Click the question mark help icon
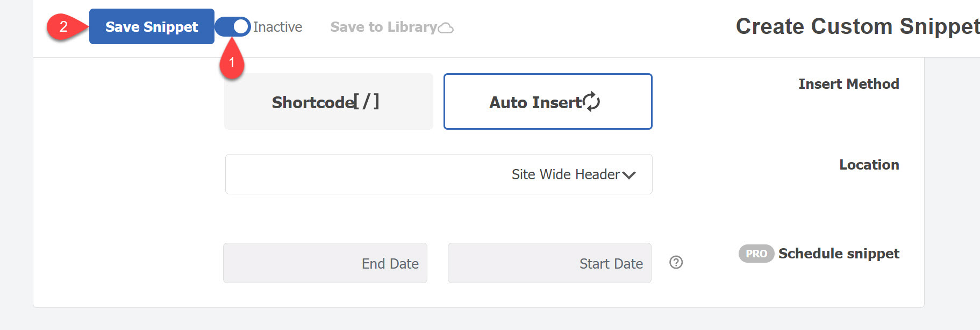Image resolution: width=980 pixels, height=330 pixels. (x=676, y=262)
